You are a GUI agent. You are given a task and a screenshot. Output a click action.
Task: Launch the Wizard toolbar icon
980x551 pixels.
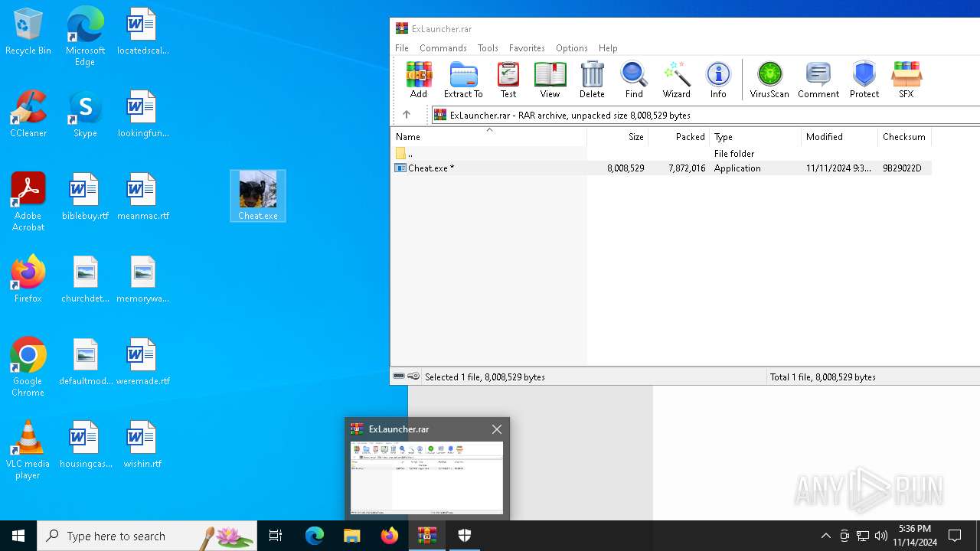[676, 80]
